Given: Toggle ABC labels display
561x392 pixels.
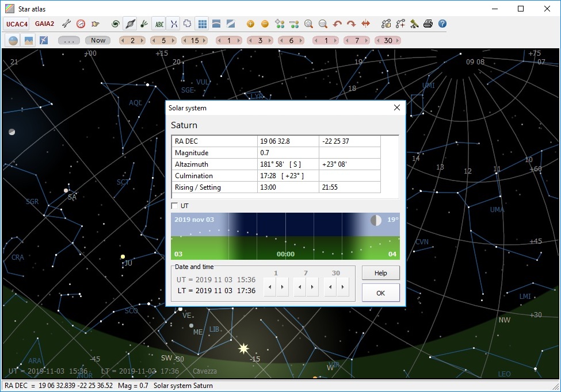Looking at the screenshot, I should (159, 24).
